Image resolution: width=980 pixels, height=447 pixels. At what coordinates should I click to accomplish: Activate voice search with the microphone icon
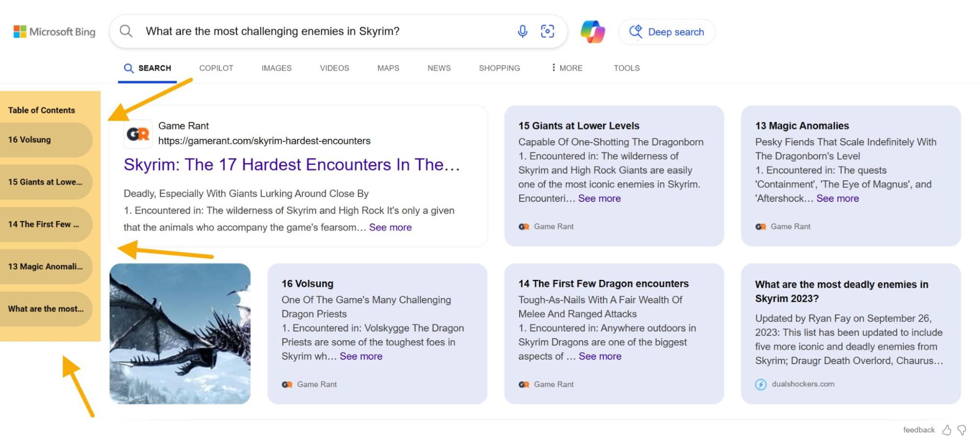pyautogui.click(x=522, y=31)
